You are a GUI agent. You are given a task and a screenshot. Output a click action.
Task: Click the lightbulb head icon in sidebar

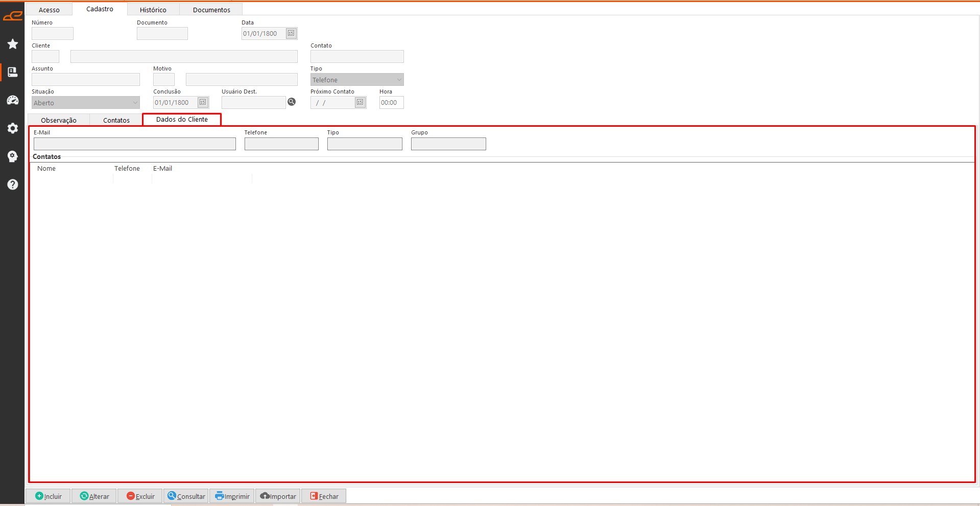[13, 156]
